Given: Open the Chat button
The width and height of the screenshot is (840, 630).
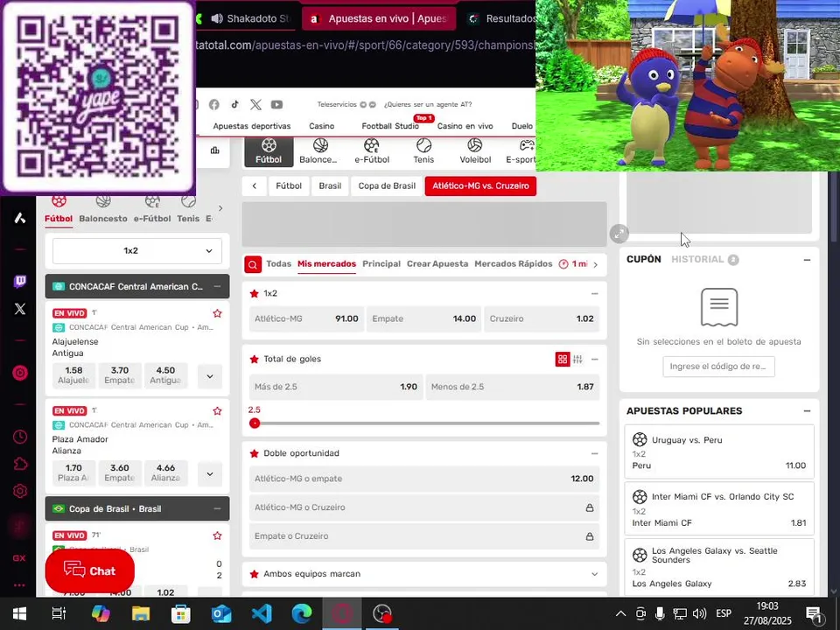Looking at the screenshot, I should coord(89,570).
